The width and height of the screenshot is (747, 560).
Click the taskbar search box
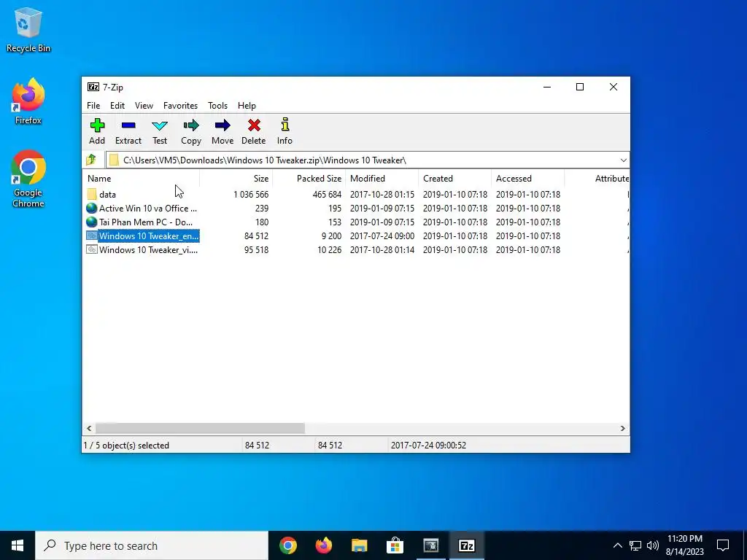(x=152, y=545)
